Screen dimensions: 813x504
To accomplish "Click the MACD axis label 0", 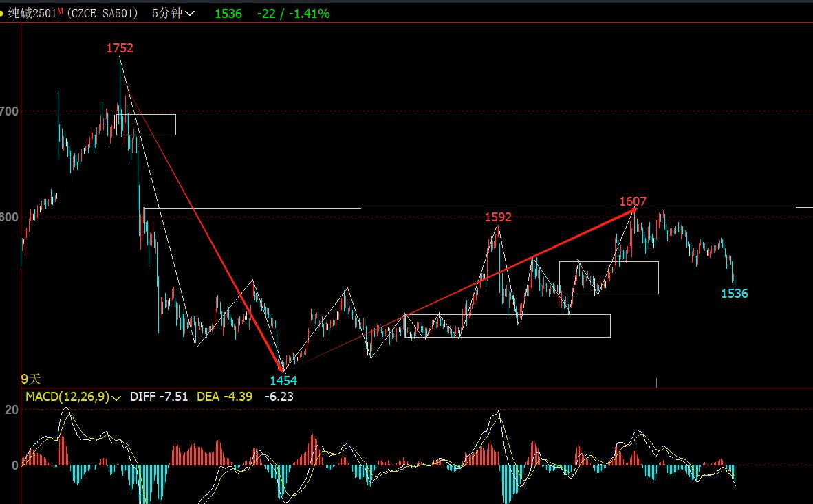I will [15, 465].
